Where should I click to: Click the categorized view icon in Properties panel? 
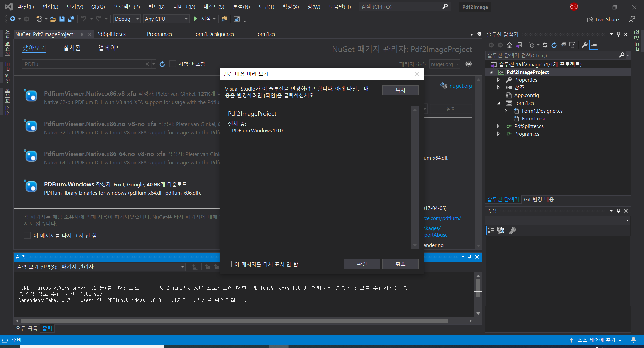click(x=491, y=230)
